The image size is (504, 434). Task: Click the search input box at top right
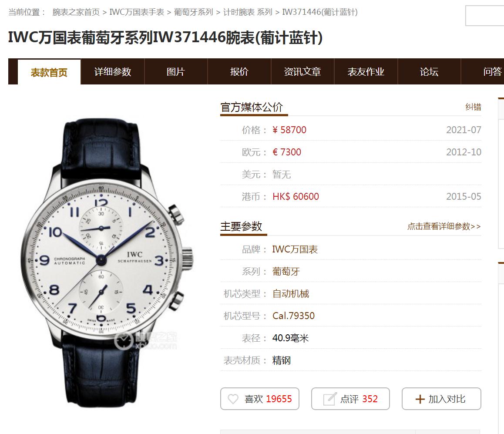pos(485,15)
